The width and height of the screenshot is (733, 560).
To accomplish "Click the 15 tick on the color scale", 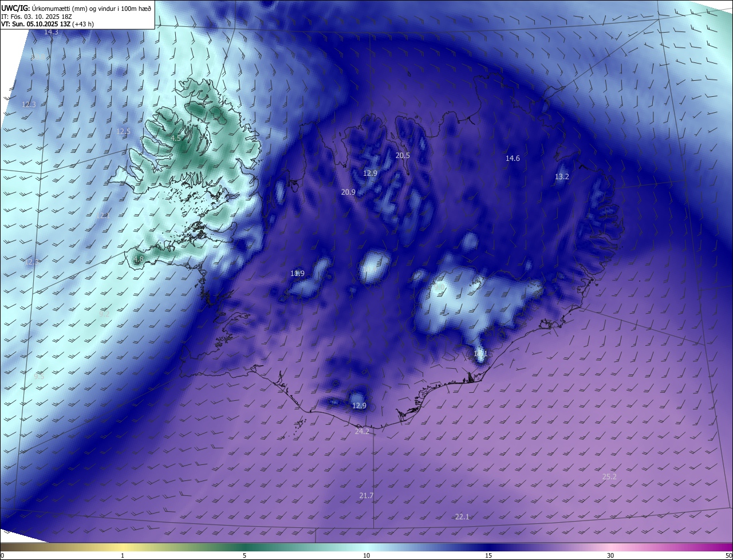I will pos(488,555).
